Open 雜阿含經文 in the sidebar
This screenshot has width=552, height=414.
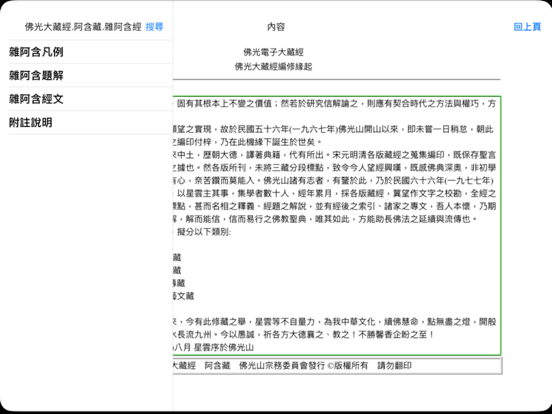[x=90, y=99]
